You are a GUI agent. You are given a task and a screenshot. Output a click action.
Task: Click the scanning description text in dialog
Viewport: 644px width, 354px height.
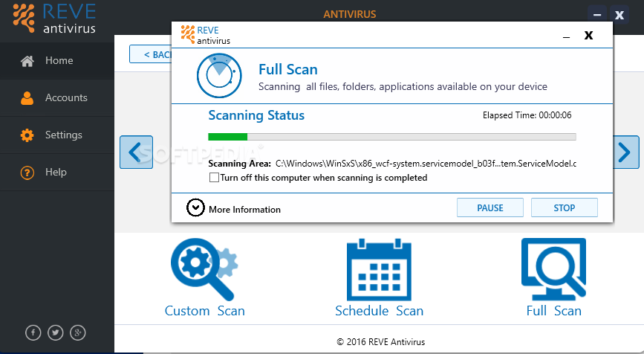[403, 87]
